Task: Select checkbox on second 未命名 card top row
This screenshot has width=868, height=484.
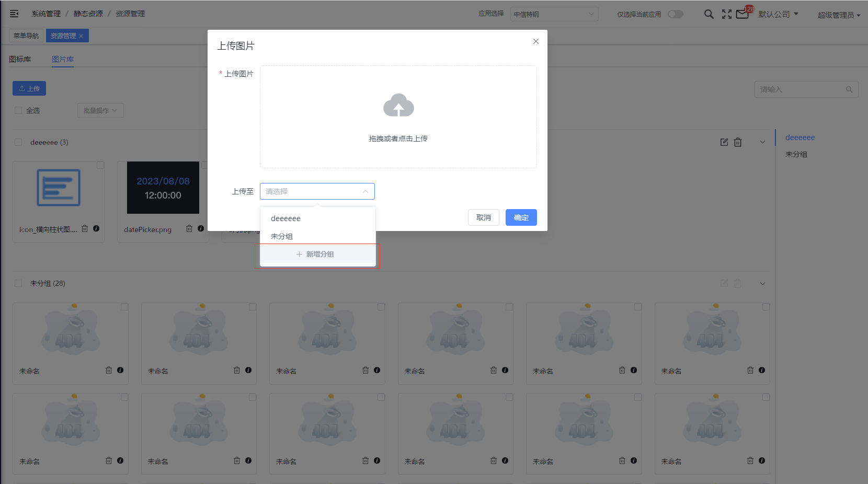Action: tap(253, 307)
